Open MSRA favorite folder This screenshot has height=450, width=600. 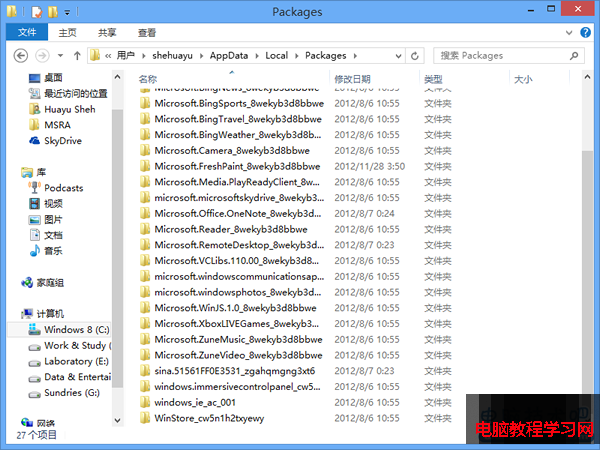coord(50,125)
